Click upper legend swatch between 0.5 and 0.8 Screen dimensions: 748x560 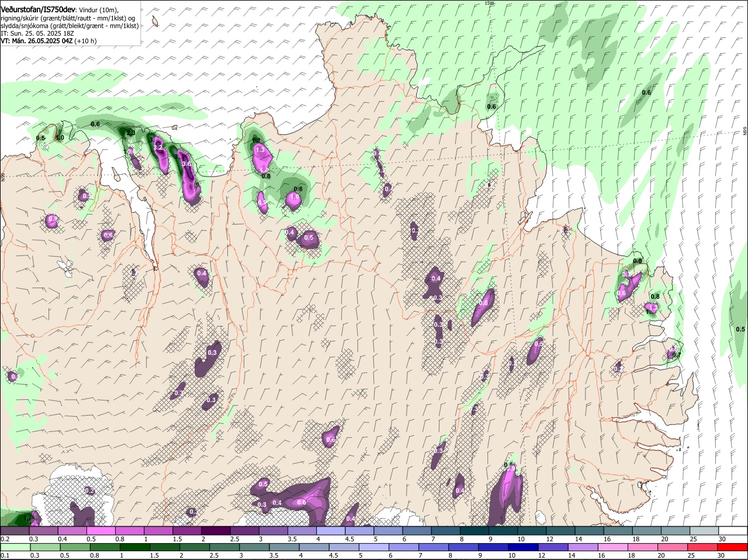click(x=101, y=530)
